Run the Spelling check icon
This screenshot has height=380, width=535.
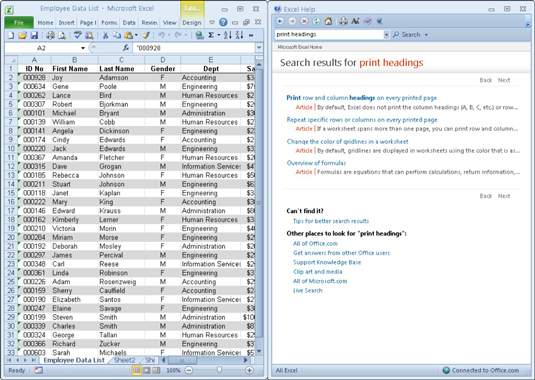point(78,35)
